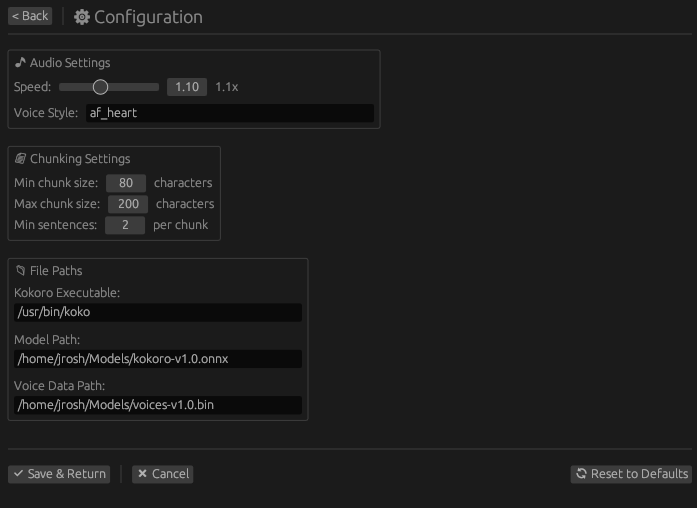This screenshot has width=697, height=508.
Task: Click the gear icon beside Configuration
Action: [82, 17]
